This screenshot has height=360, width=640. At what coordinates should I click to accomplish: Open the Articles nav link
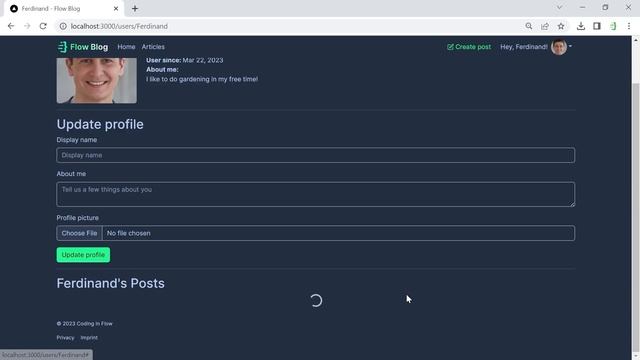click(153, 47)
